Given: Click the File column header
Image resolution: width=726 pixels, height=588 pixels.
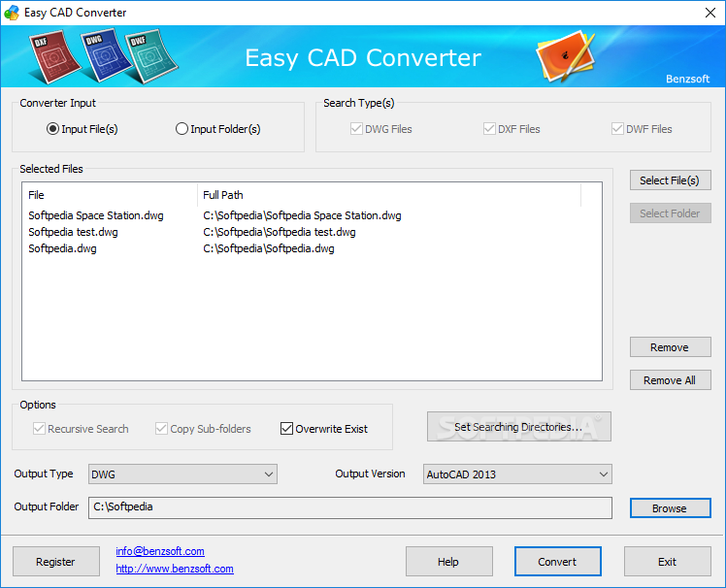Looking at the screenshot, I should pos(110,195).
